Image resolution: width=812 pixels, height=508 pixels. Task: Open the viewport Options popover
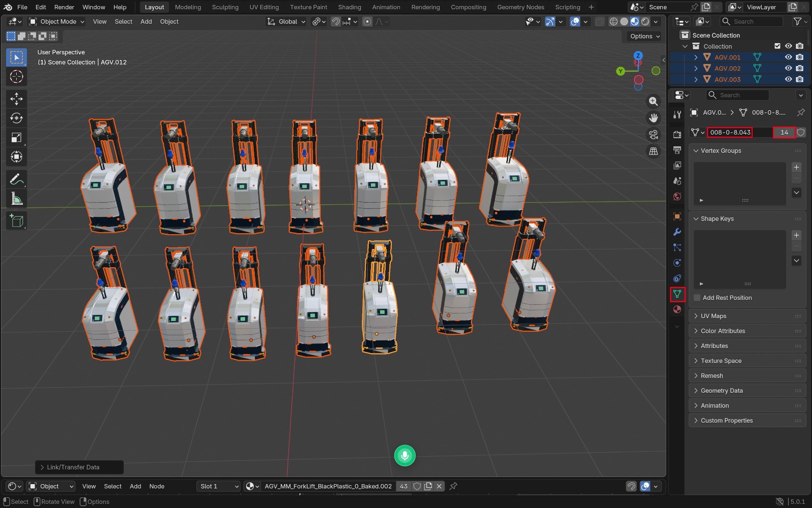click(645, 36)
